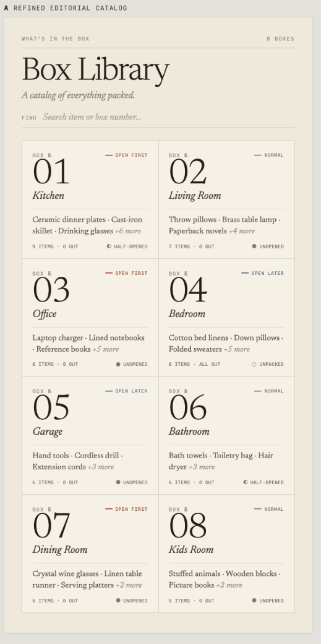This screenshot has height=644, width=321.
Task: Expand '+4 more' items in Living Room box
Action: [x=242, y=231]
